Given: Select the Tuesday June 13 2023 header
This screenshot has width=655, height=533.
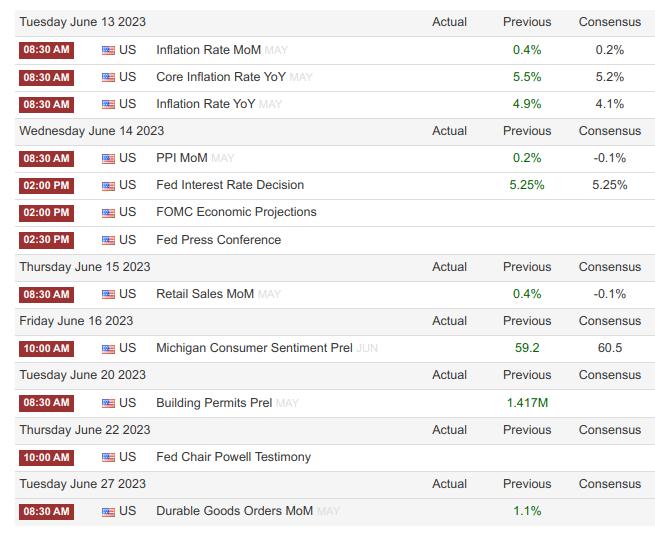Looking at the screenshot, I should point(82,22).
